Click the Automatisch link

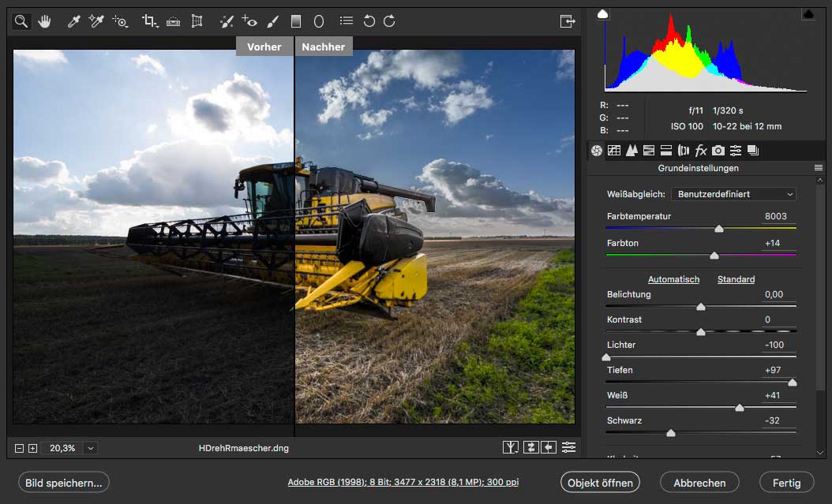click(x=673, y=279)
